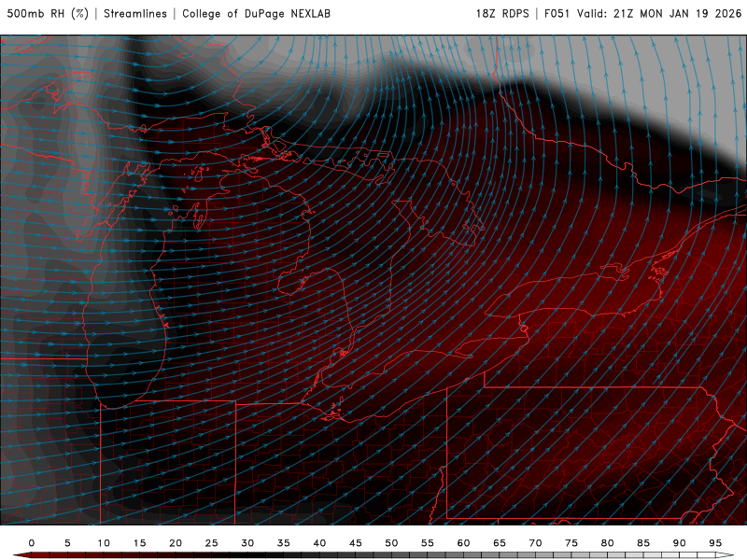Viewport: 747px width, 560px height.
Task: Click the colorbar label "55"
Action: 428,543
